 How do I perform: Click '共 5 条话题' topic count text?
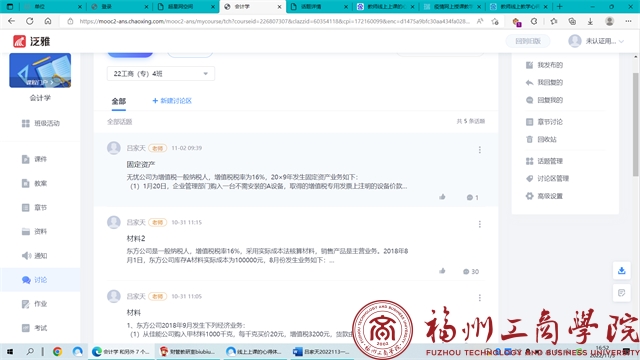click(x=471, y=121)
